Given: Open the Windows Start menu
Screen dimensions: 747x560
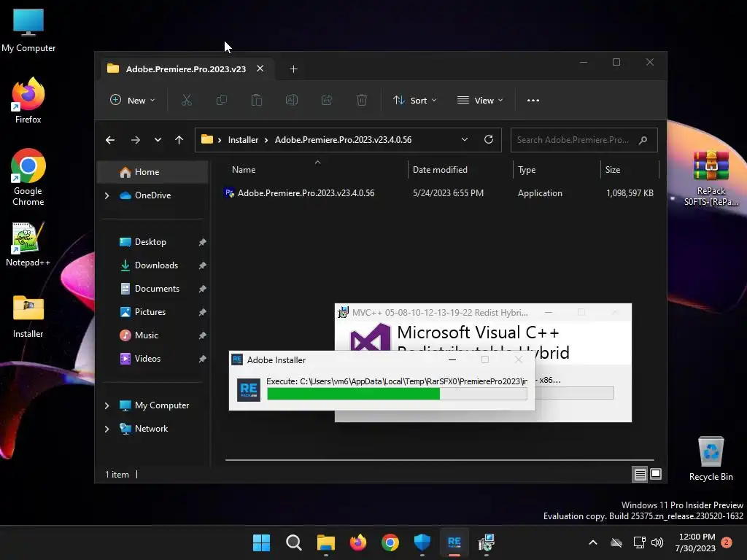Looking at the screenshot, I should coord(261,542).
